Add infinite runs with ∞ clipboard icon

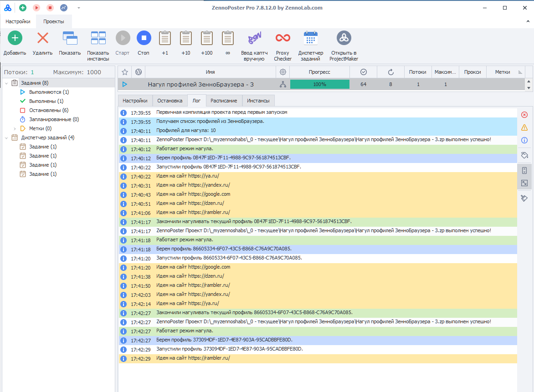[x=227, y=38]
